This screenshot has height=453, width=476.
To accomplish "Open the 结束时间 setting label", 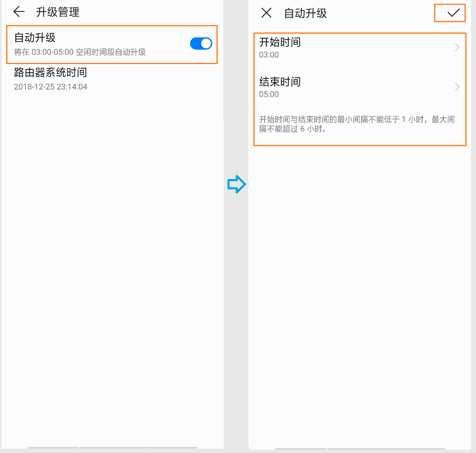I will (x=280, y=82).
